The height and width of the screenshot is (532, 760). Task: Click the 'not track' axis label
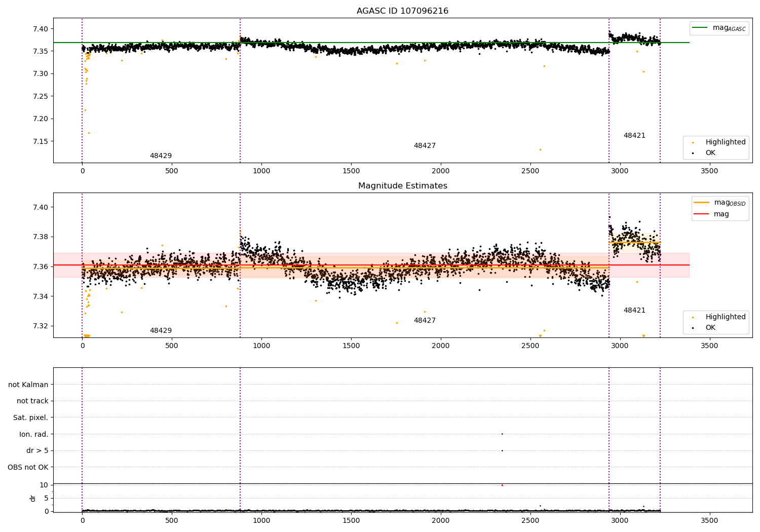tap(32, 401)
